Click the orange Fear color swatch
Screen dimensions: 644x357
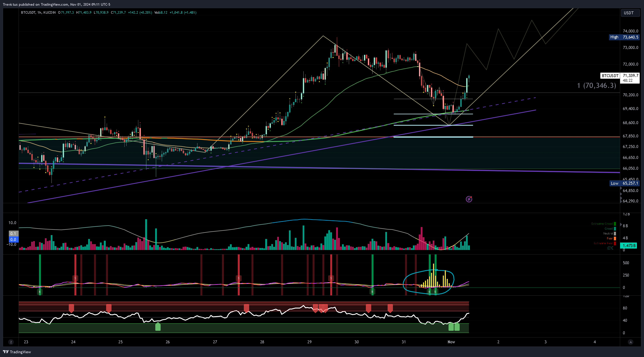pyautogui.click(x=615, y=238)
